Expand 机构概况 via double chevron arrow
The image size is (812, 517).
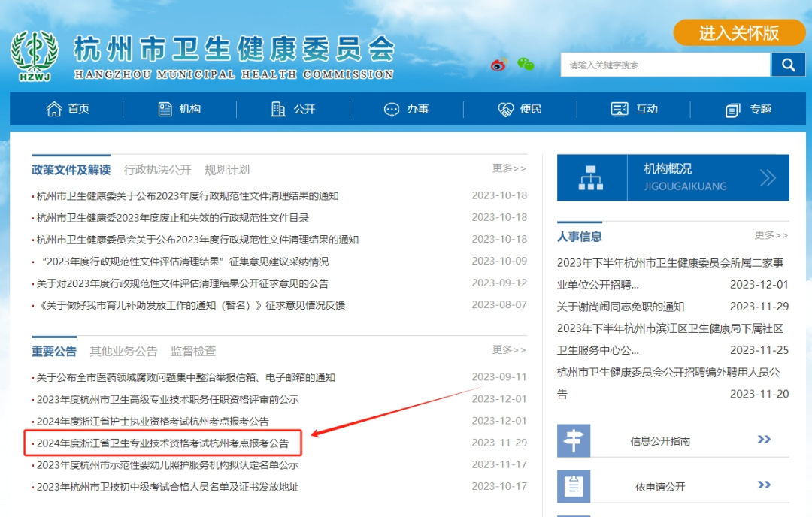point(768,177)
